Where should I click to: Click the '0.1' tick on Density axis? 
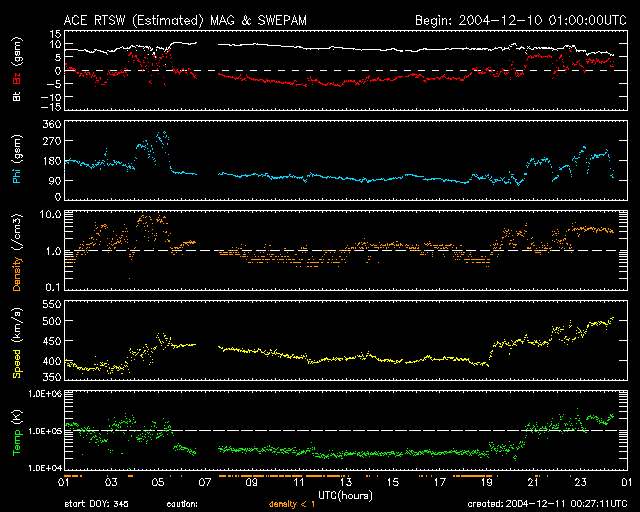(53, 287)
